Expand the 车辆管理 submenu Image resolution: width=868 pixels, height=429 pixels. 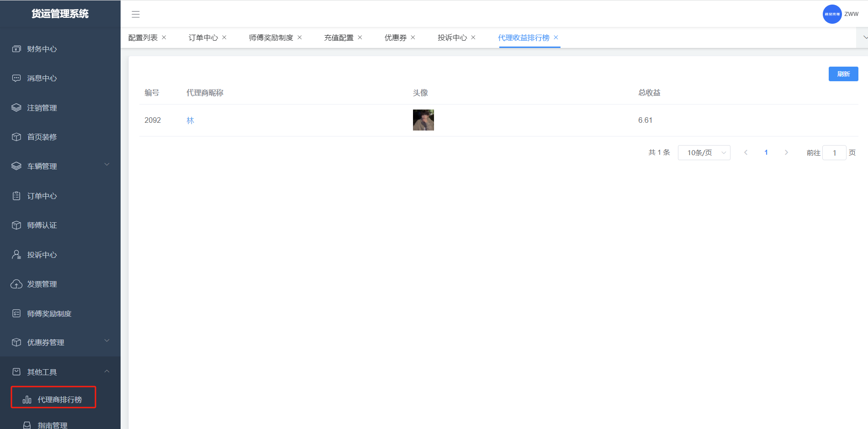coord(107,165)
